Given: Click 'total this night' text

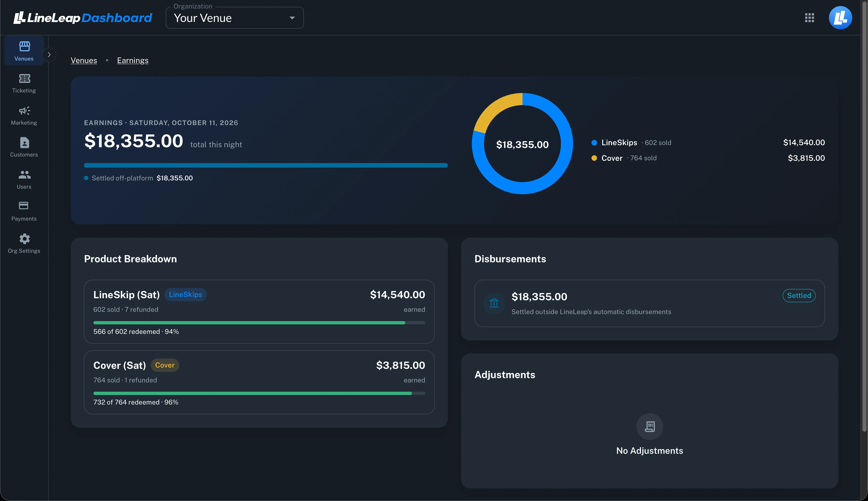Looking at the screenshot, I should [x=216, y=145].
